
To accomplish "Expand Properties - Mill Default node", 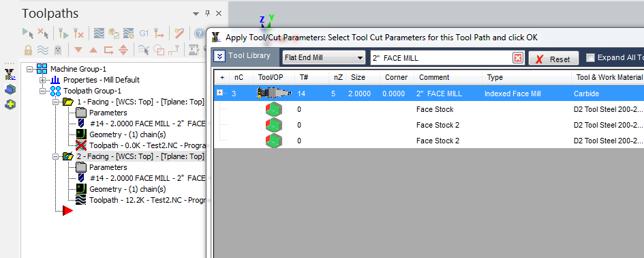I will click(42, 80).
